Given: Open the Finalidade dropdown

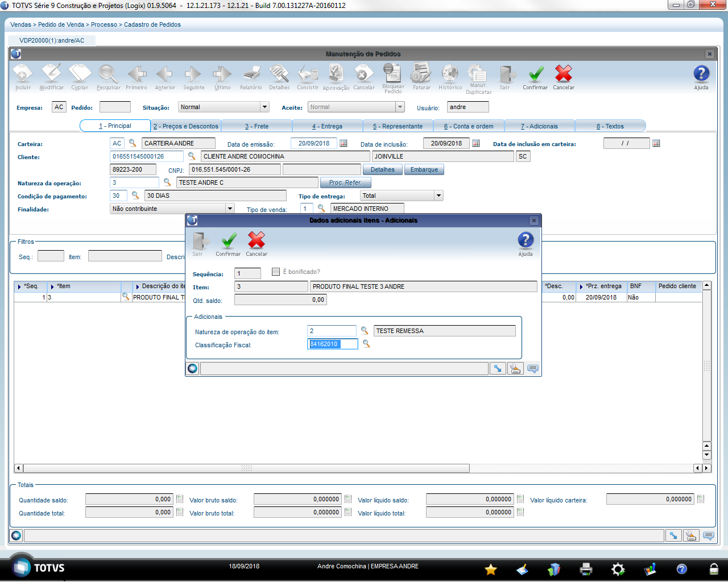Looking at the screenshot, I should (230, 209).
